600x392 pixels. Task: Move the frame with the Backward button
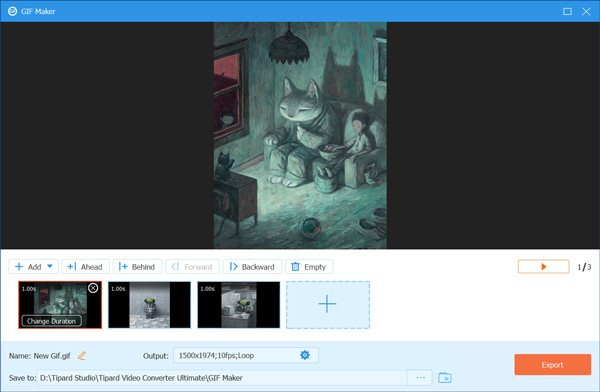(252, 266)
